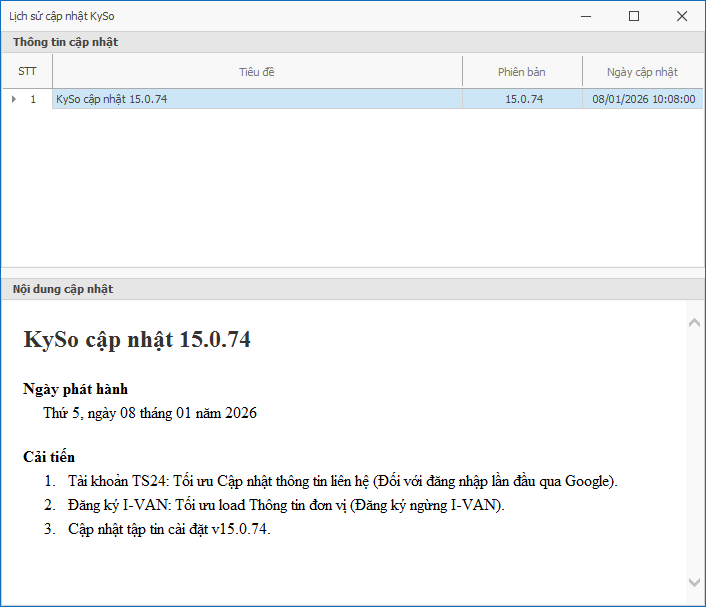This screenshot has height=607, width=706.
Task: Select the cell 'KySo cập nhật 15.0.74' in the grid
Action: click(257, 99)
